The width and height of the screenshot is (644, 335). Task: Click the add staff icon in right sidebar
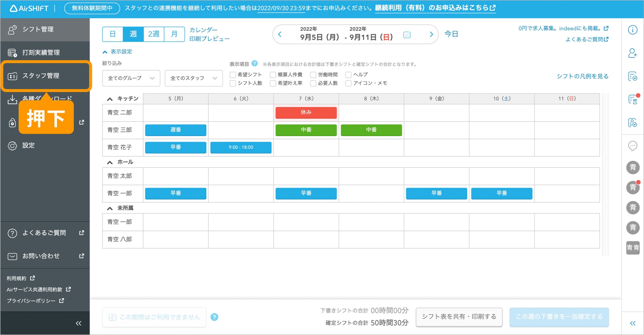pyautogui.click(x=632, y=53)
